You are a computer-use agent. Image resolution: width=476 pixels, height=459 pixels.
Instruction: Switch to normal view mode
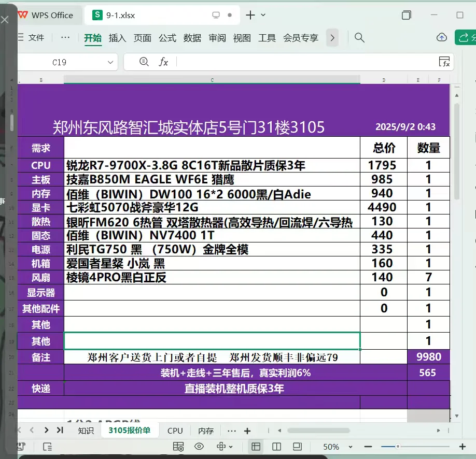click(x=256, y=447)
